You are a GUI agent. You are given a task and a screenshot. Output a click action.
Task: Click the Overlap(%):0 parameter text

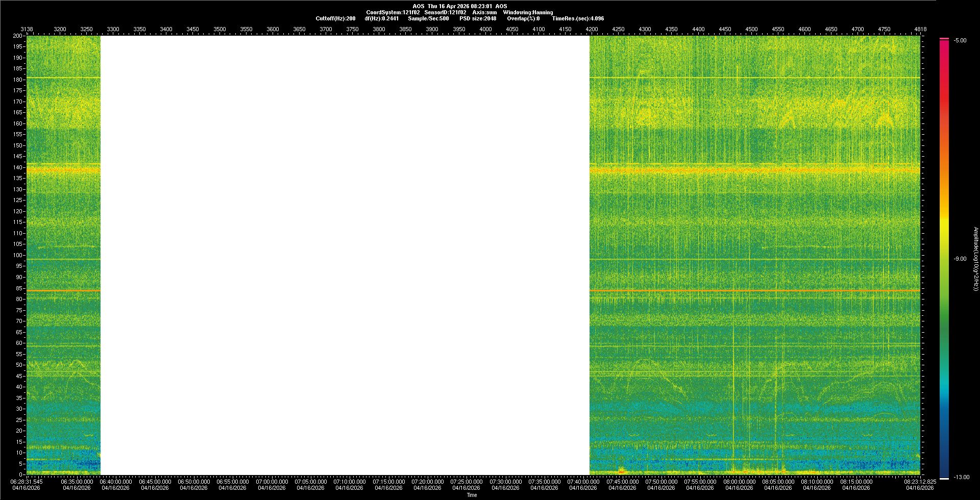(523, 18)
